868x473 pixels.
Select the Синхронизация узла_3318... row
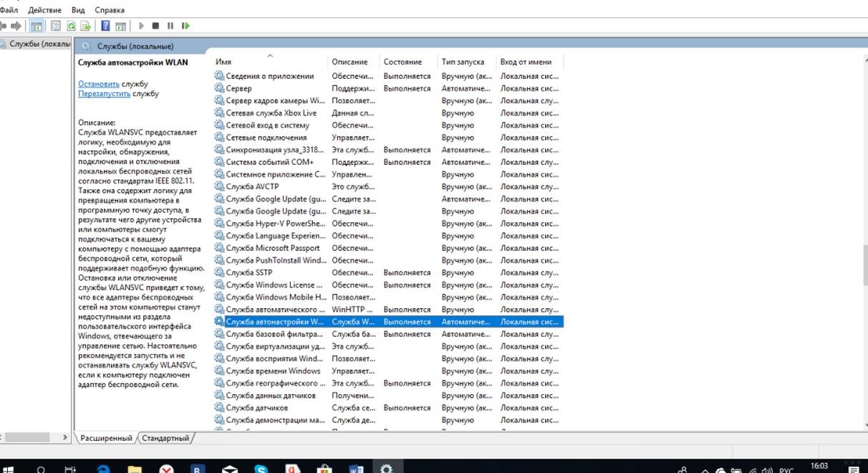[388, 150]
